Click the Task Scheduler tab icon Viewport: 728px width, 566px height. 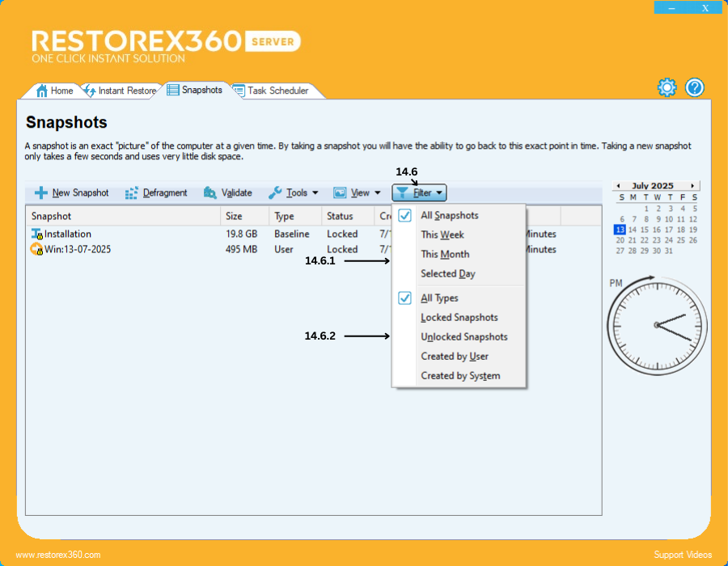tap(239, 91)
